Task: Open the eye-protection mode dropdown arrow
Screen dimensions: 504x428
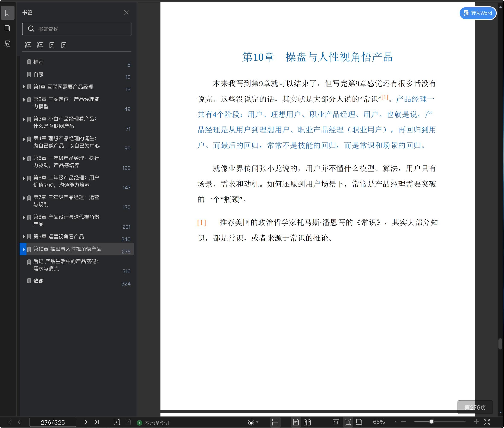Action: (x=258, y=422)
